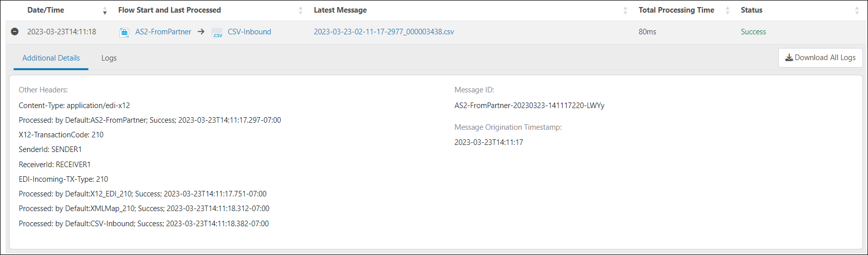Click the CSV-Inbound connector icon
This screenshot has height=255, width=868.
pyautogui.click(x=217, y=33)
